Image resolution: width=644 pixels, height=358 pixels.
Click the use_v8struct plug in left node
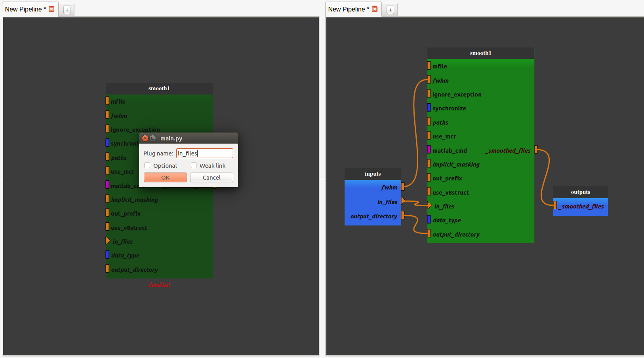point(107,227)
